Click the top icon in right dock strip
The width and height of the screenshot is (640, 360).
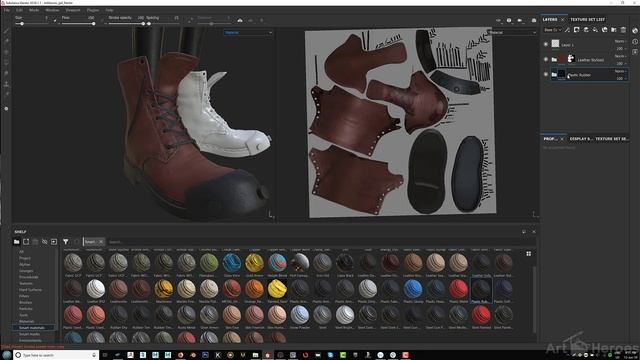coord(635,31)
